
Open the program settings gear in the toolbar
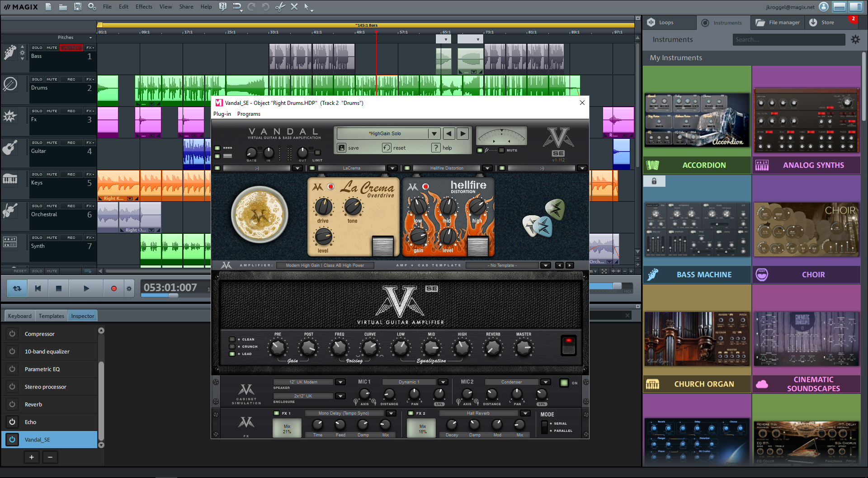pos(92,6)
